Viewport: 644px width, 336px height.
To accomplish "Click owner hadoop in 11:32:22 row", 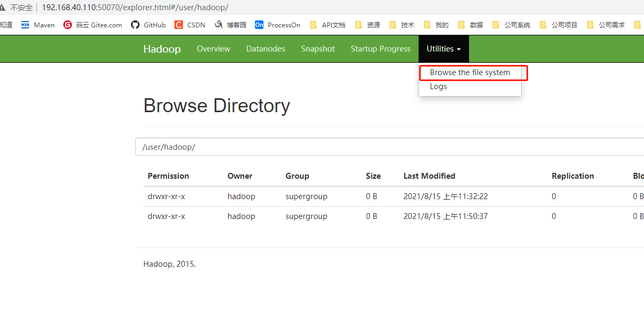I will point(241,196).
